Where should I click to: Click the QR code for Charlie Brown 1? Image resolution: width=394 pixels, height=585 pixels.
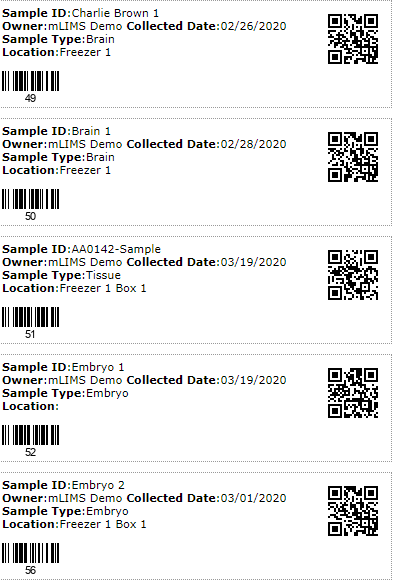353,39
